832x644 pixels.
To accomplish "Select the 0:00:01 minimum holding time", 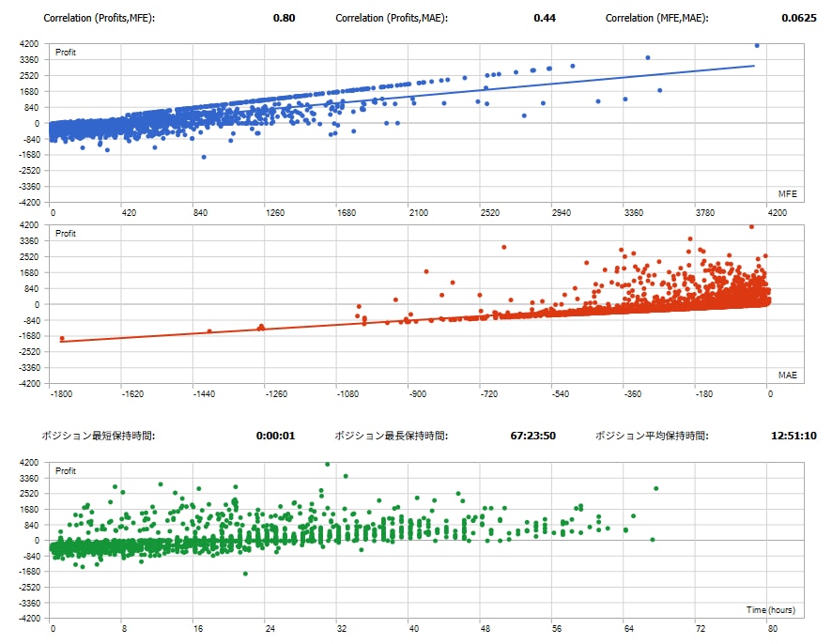I will tap(275, 436).
